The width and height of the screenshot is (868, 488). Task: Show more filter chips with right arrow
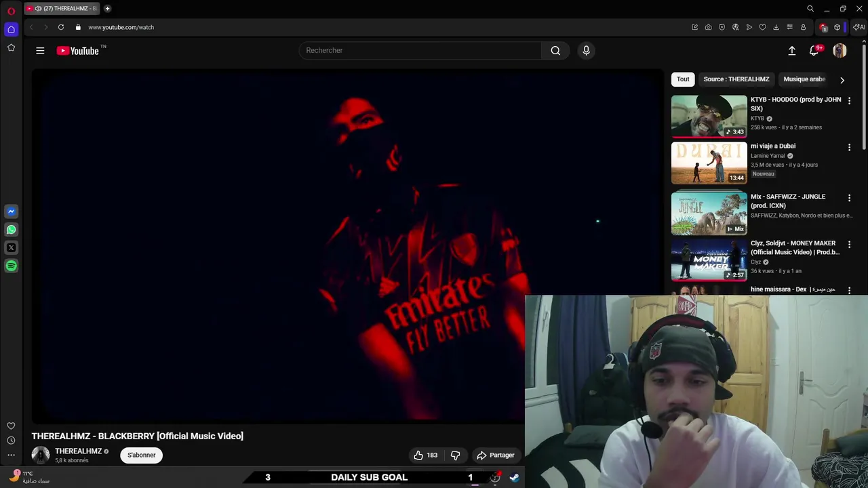point(842,80)
